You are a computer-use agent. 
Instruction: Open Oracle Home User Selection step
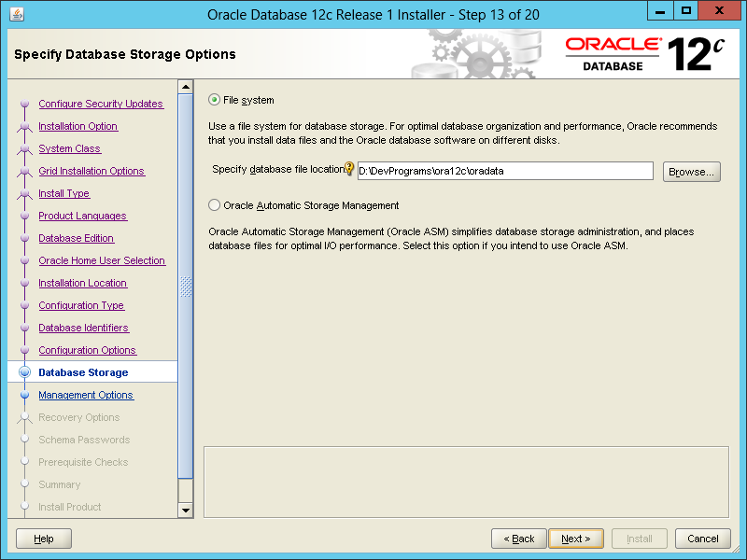point(102,260)
